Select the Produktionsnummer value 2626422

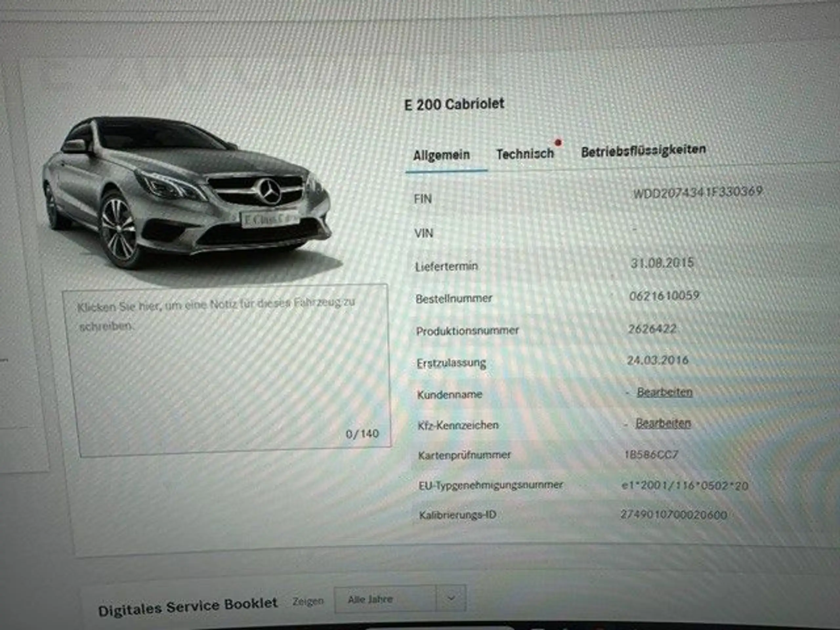click(x=652, y=328)
